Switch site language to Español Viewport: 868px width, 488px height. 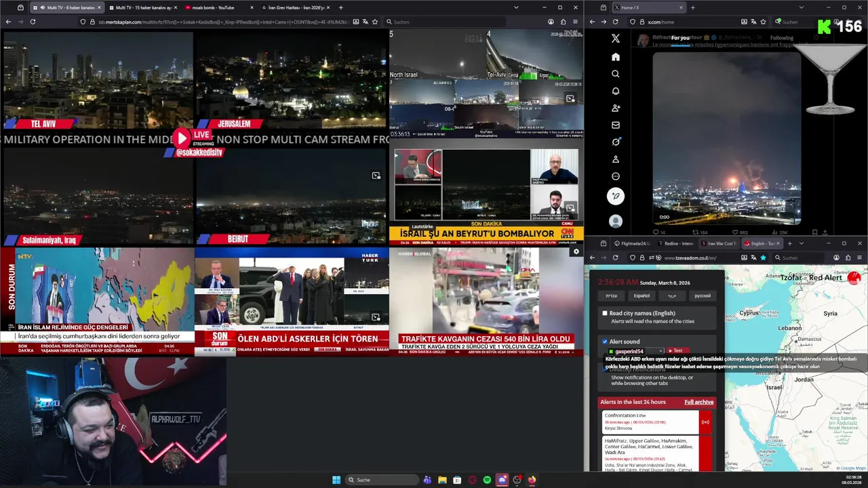642,296
